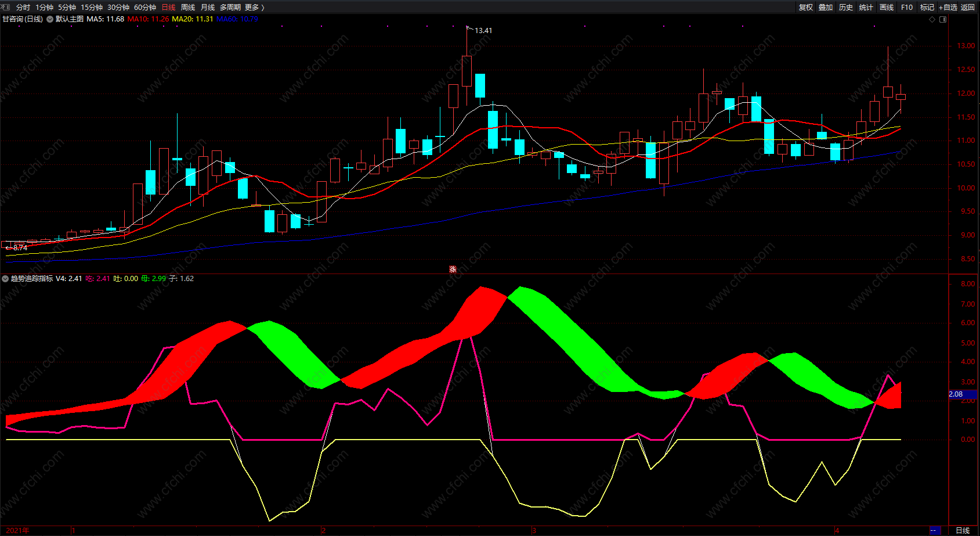
Task: Add stock via +自选 button
Action: 948,8
